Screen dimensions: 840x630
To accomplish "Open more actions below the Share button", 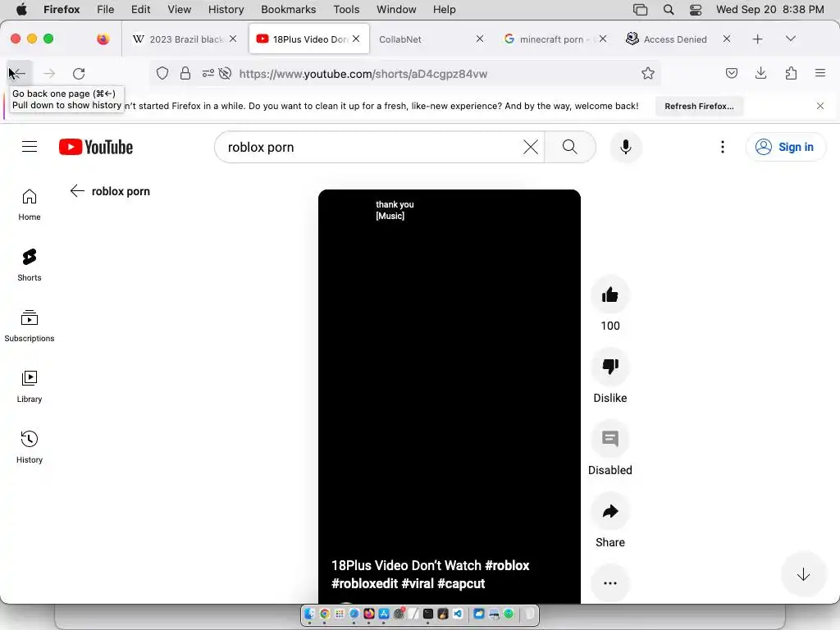I will 610,583.
